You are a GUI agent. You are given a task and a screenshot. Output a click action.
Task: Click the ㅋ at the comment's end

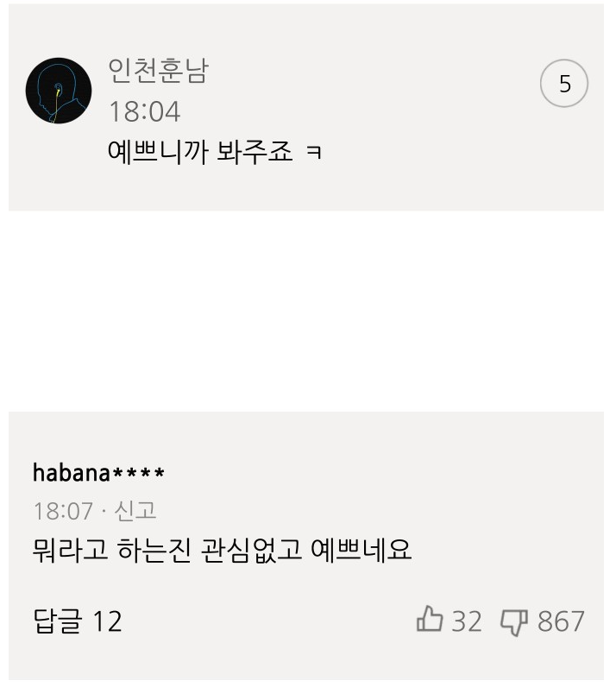314,153
